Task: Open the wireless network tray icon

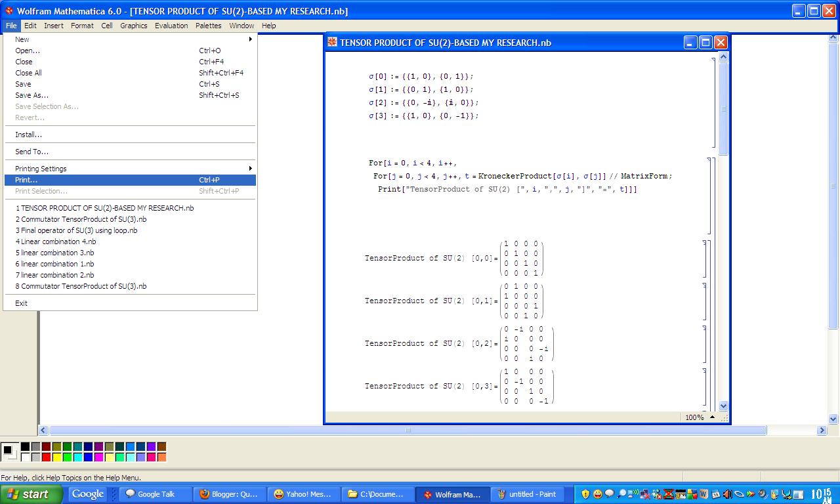Action: point(633,493)
